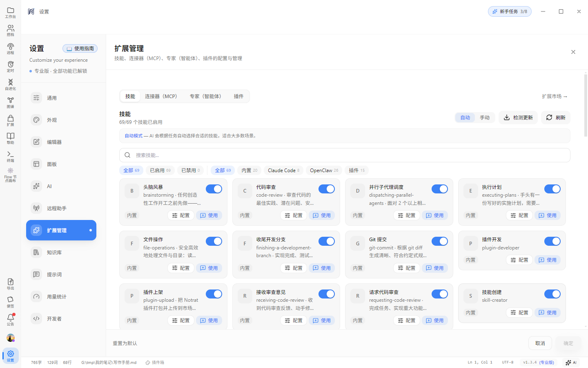
Task: Open the 远程 remote icon in sidebar
Action: coord(11,49)
